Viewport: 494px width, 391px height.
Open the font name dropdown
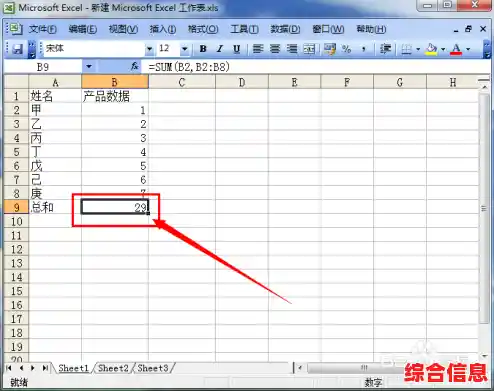coord(149,49)
